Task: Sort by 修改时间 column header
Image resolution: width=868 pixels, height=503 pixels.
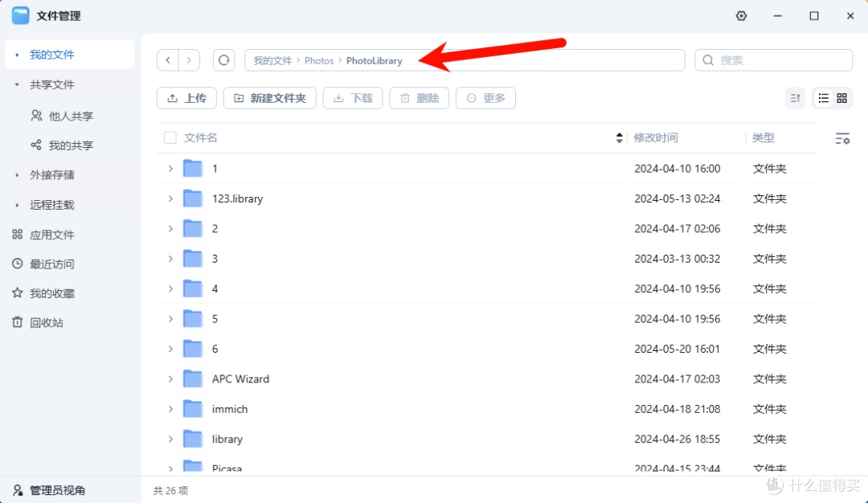Action: pos(656,137)
